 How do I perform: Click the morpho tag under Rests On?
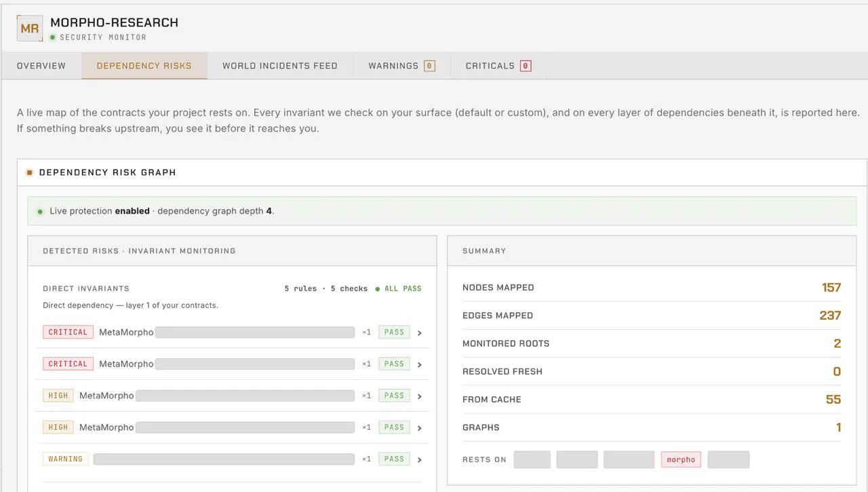coord(681,459)
